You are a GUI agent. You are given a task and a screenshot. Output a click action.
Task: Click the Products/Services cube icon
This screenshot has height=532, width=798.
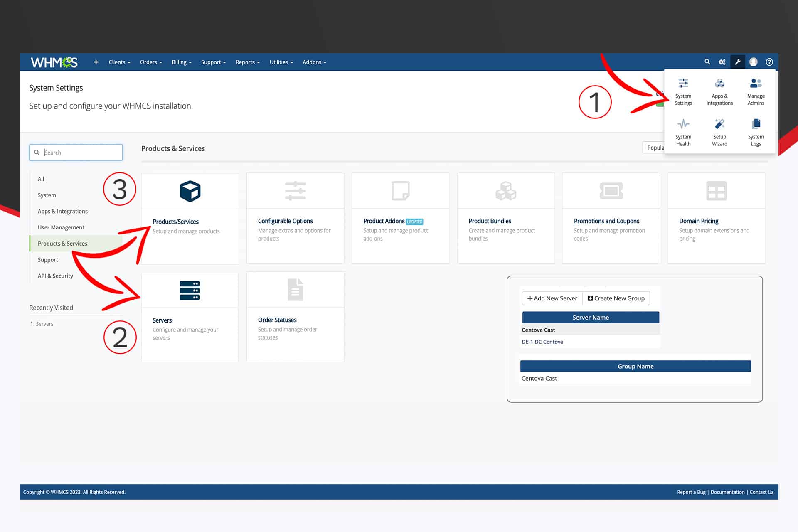[190, 191]
